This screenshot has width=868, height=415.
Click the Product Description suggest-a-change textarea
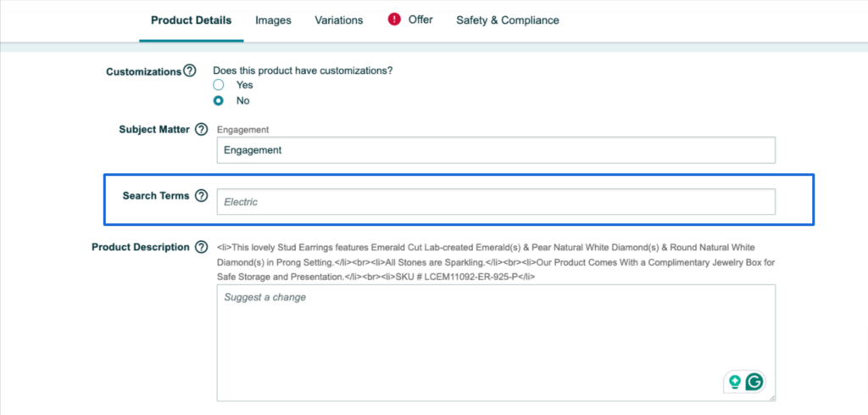(496, 343)
